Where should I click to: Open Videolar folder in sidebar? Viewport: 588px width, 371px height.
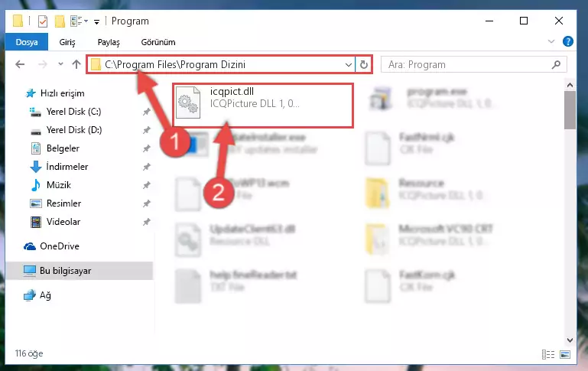(x=55, y=222)
